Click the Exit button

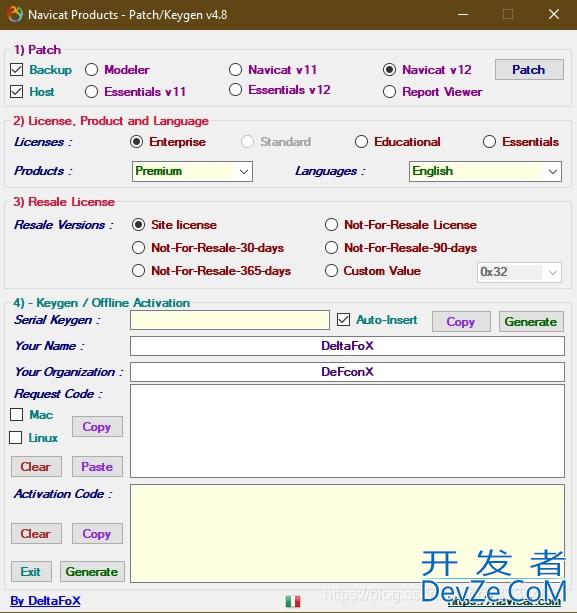pyautogui.click(x=31, y=572)
